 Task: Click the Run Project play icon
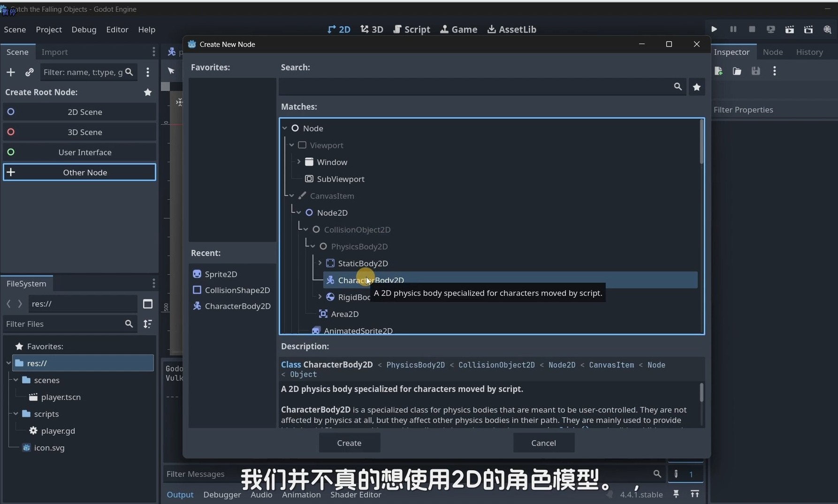(x=714, y=29)
